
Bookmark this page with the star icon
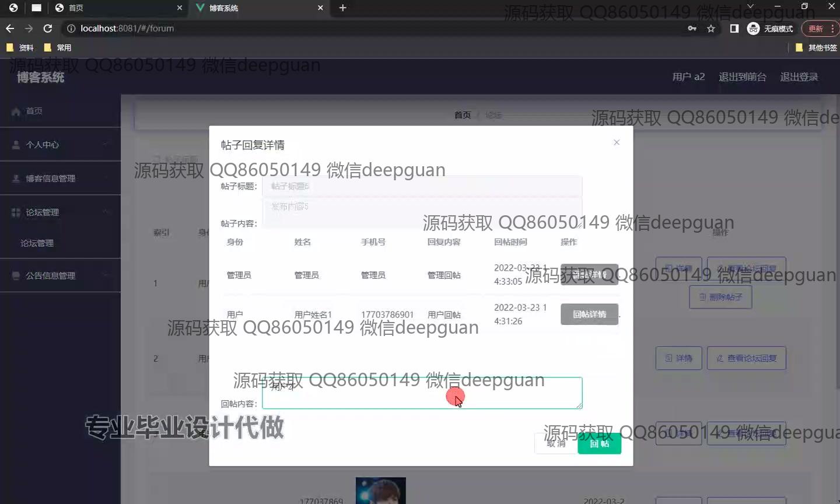pos(711,29)
